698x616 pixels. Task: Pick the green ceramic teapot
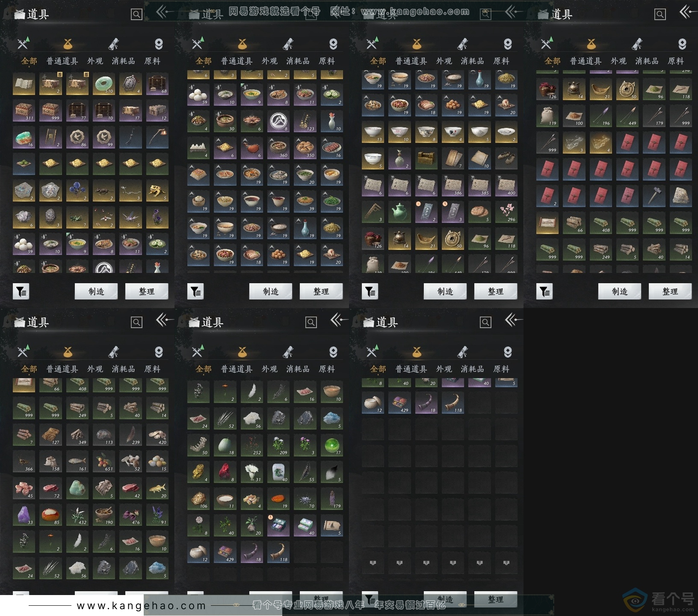[x=399, y=212]
